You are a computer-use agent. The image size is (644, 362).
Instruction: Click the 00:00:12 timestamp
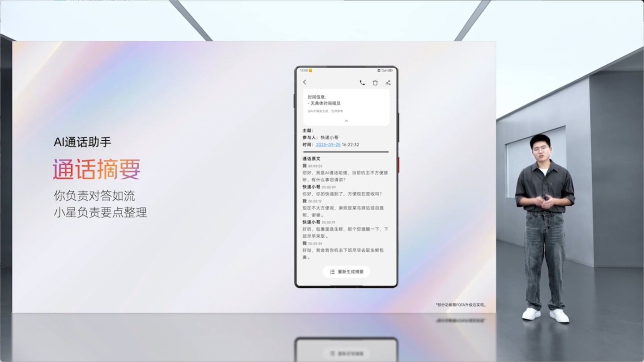tap(315, 202)
